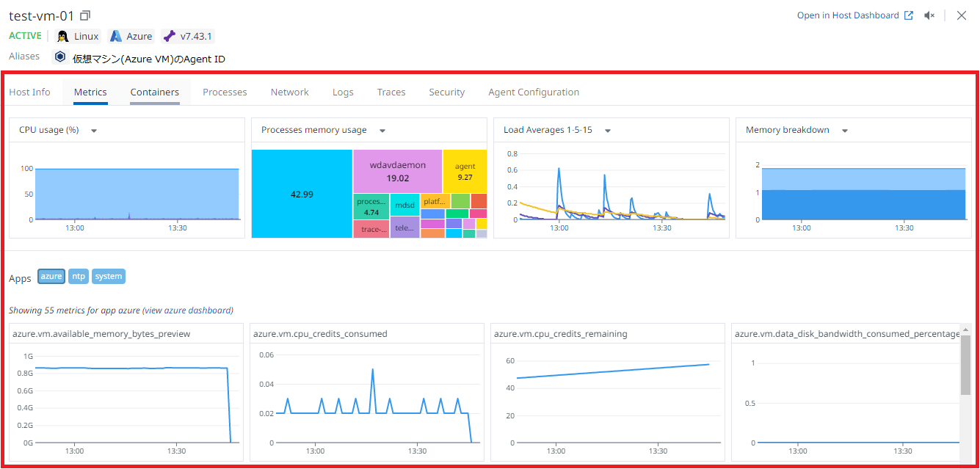980x469 pixels.
Task: Click the wdavdaemon 19.02 treemap block
Action: [398, 172]
